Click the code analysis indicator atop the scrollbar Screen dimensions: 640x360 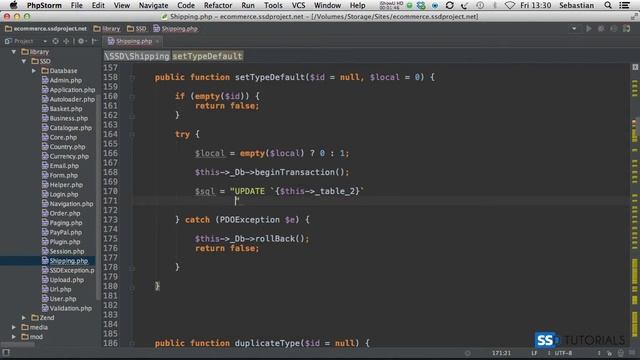coord(635,67)
